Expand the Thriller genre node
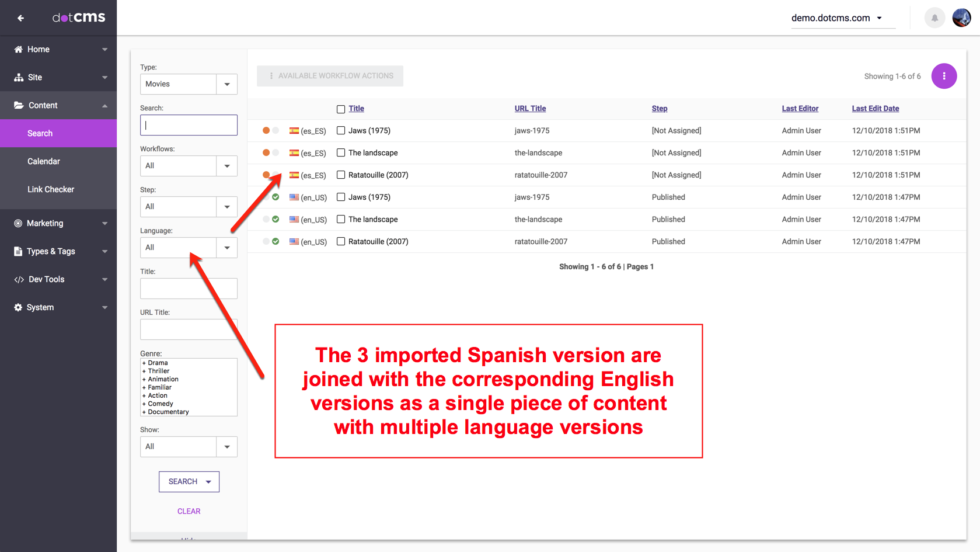 [x=156, y=371]
